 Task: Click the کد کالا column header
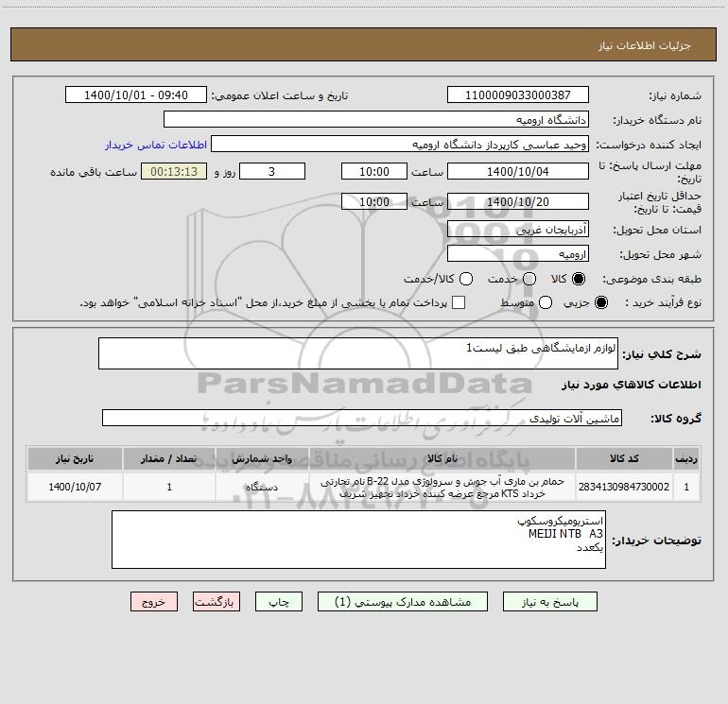(624, 458)
